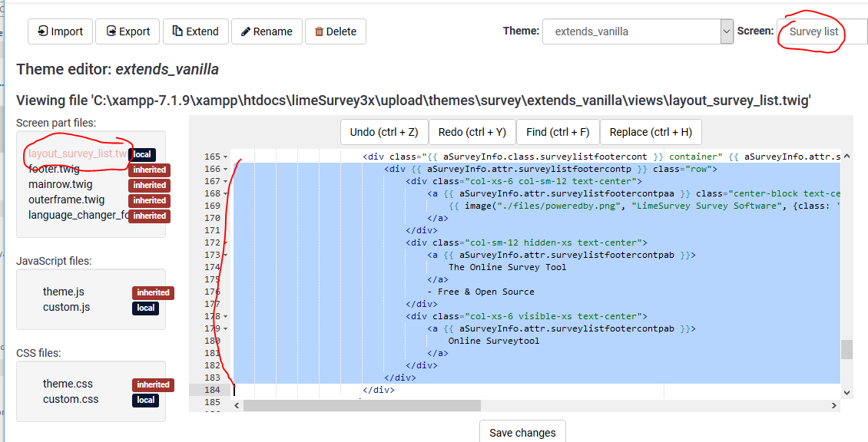Screen dimensions: 868x442
Task: Open the Screen selector showing Survey list
Action: tap(820, 31)
